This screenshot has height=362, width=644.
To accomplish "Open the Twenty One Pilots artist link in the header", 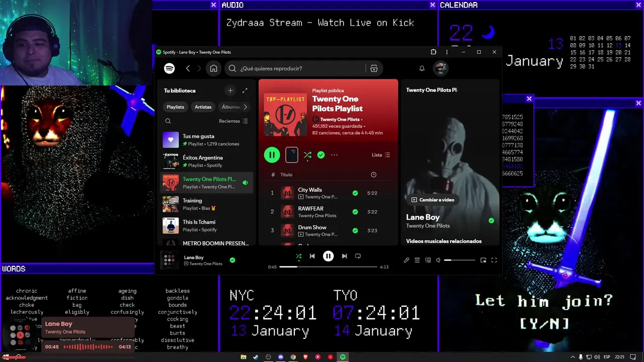I will pyautogui.click(x=340, y=120).
